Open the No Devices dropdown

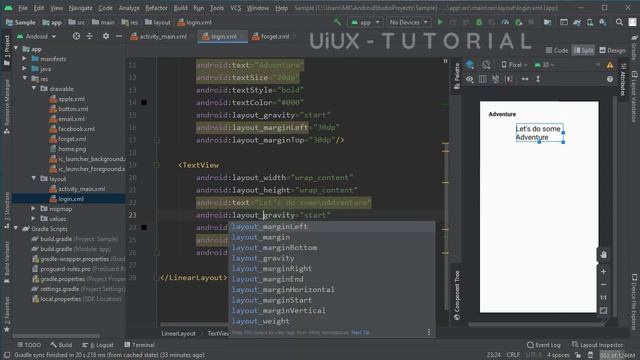[409, 22]
